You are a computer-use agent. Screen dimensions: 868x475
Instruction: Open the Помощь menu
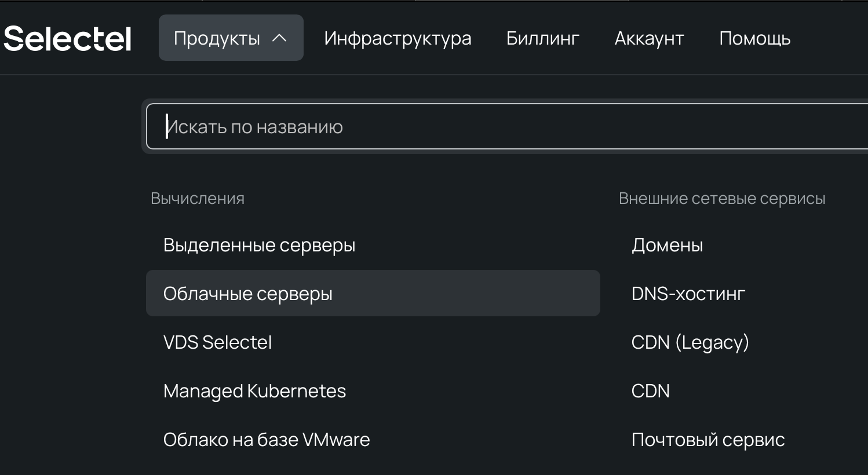[x=755, y=38]
